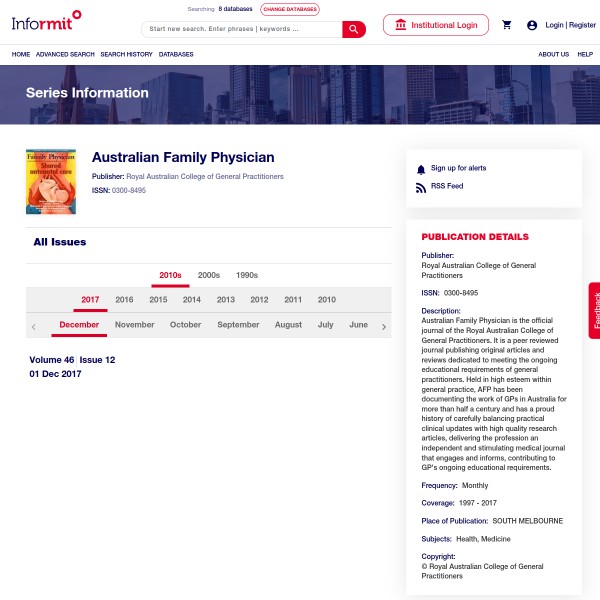Viewport: 600px width, 600px height.
Task: Open the Volume 46 Issue 12 link
Action: pyautogui.click(x=72, y=360)
